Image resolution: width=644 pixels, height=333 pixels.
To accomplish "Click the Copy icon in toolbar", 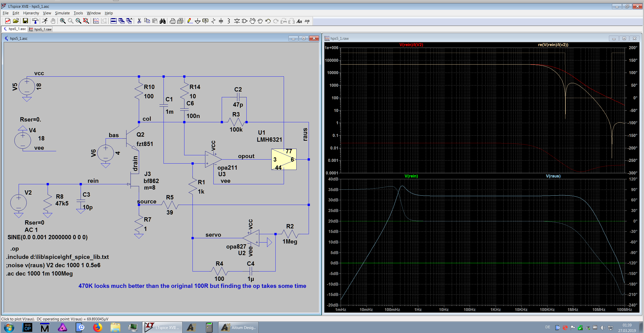I will click(x=147, y=21).
